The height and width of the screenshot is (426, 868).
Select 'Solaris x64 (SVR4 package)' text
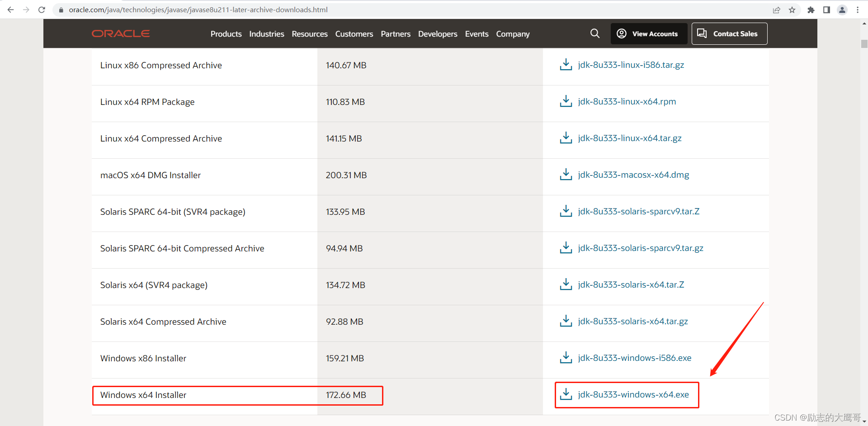click(154, 285)
